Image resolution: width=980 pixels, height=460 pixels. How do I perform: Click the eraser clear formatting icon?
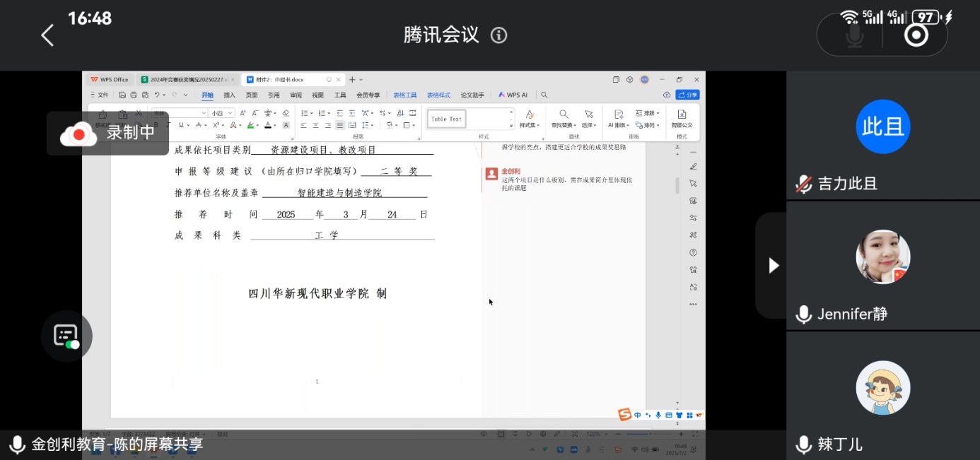click(286, 113)
